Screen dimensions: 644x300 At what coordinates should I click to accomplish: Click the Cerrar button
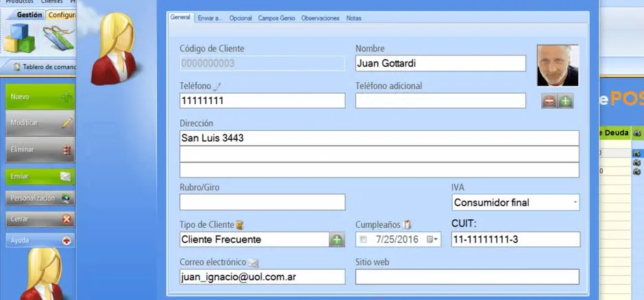point(40,219)
